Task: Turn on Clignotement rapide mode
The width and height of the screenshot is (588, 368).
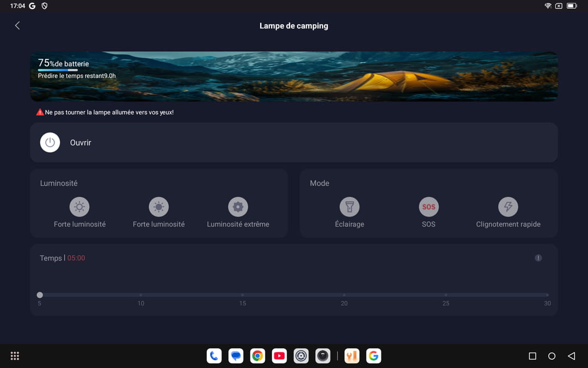Action: pyautogui.click(x=508, y=207)
